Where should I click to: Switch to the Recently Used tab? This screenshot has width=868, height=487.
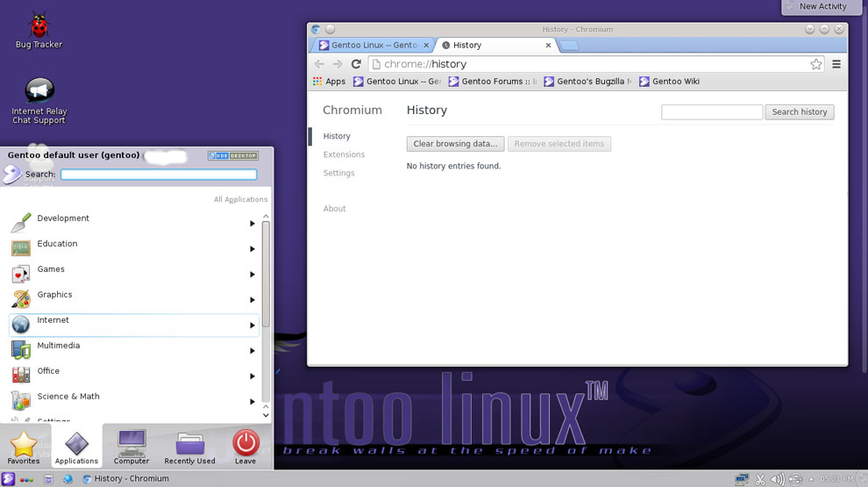[x=190, y=448]
